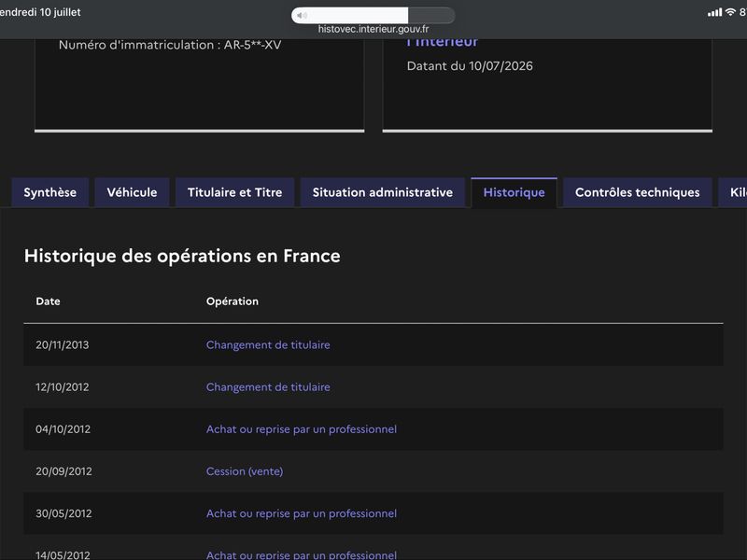Switch to the Véhicule tab

pos(132,192)
